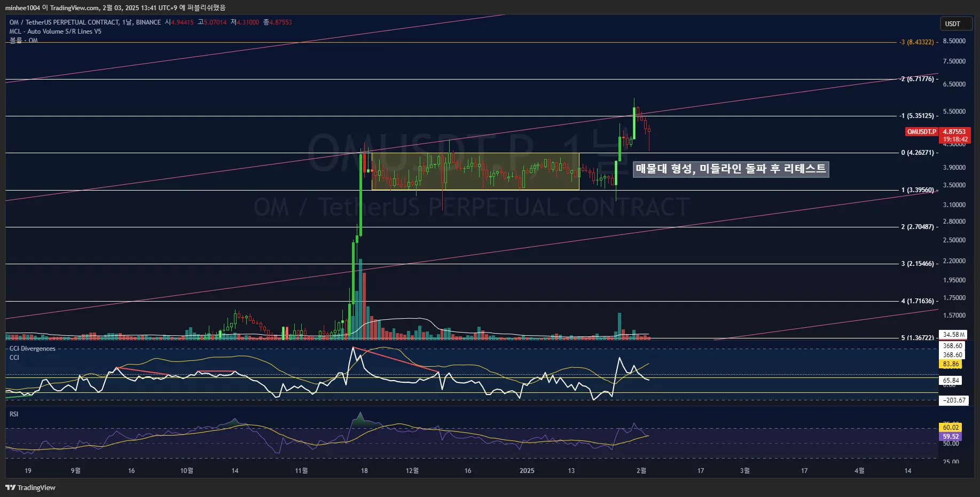Click the RSI indicator label
980x497 pixels.
(x=14, y=414)
